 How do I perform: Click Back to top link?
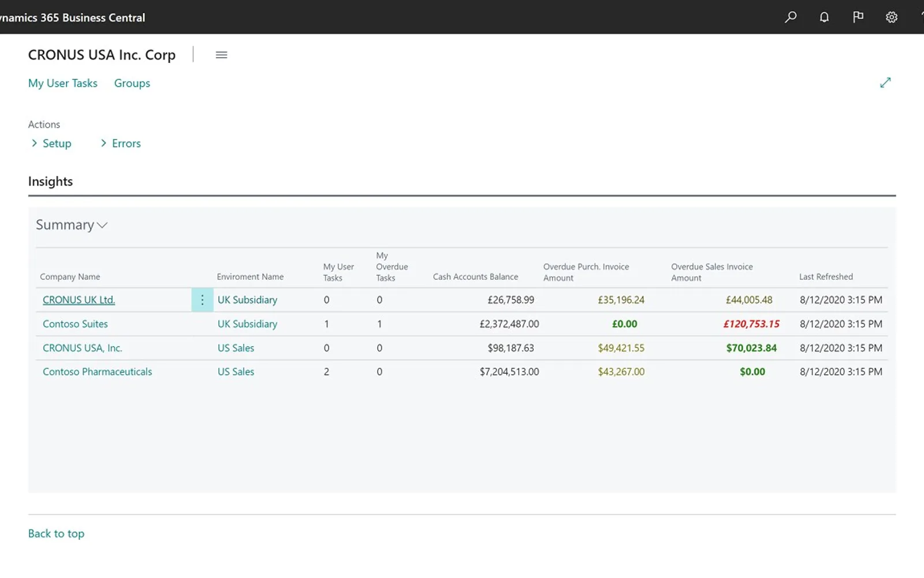click(x=56, y=533)
